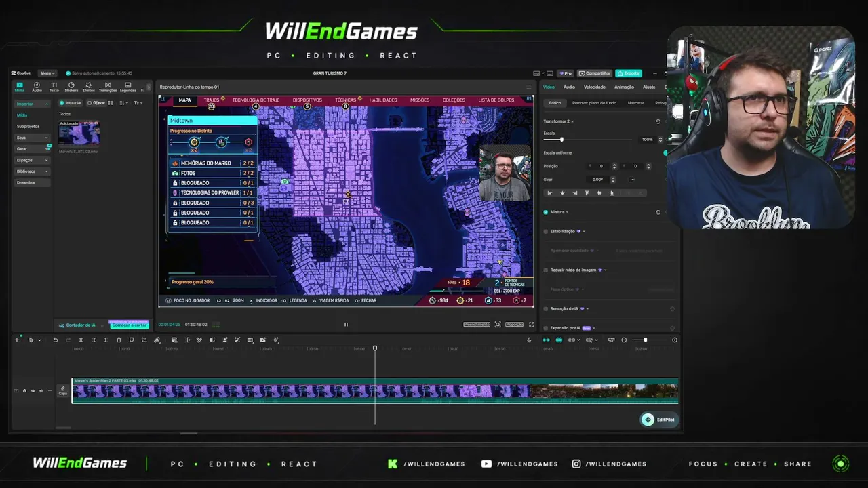Pause playback in the preview player

[x=346, y=325]
